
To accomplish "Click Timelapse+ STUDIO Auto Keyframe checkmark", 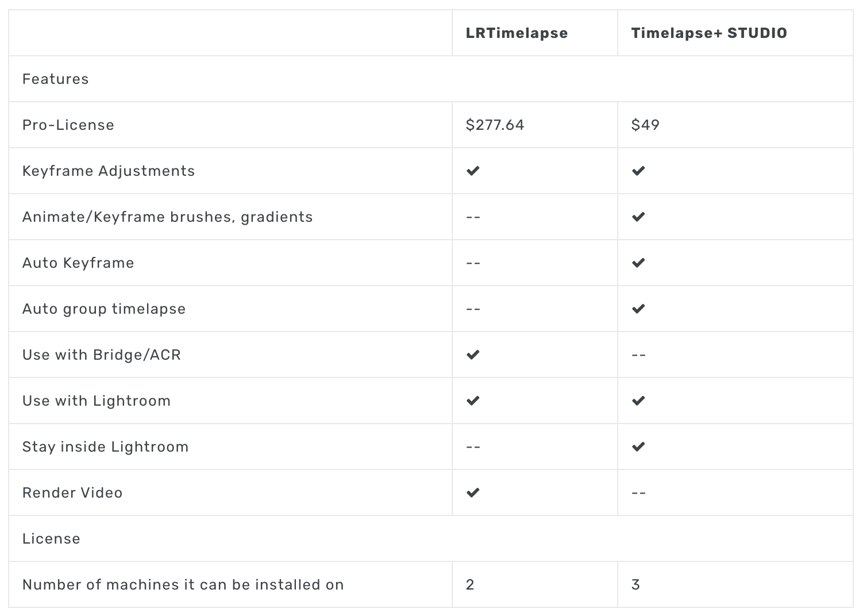I will click(x=638, y=263).
